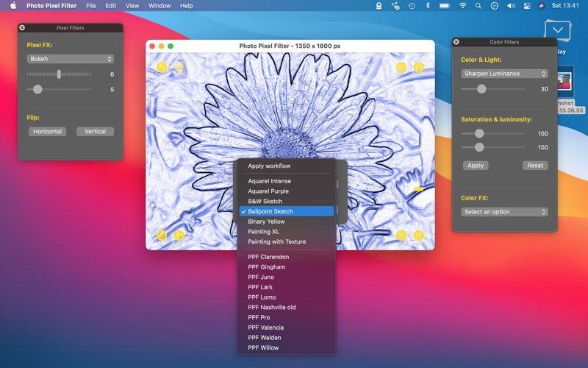Close the Pixel Filters panel

[x=22, y=27]
